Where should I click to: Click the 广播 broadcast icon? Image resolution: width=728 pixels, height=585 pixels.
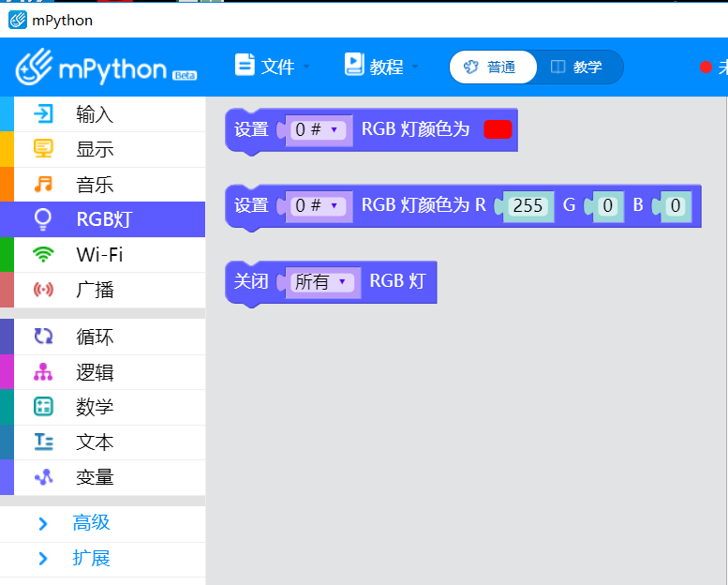point(43,290)
